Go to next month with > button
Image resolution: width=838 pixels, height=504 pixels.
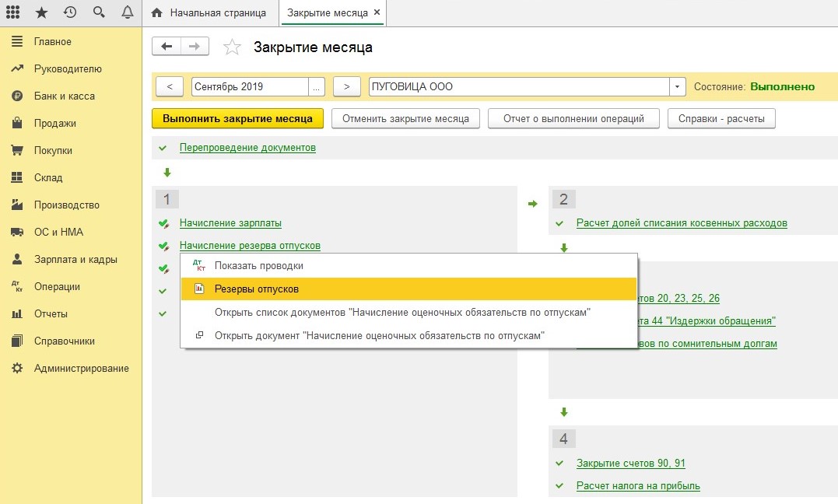347,87
